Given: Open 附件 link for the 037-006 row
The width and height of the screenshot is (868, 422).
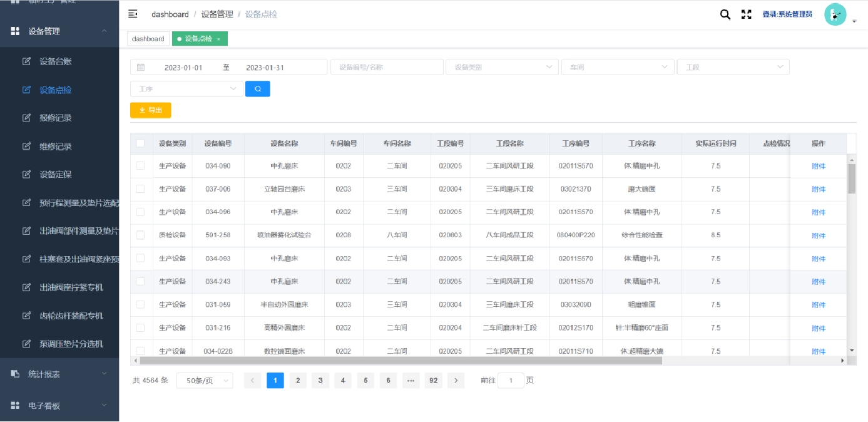Looking at the screenshot, I should (x=818, y=189).
